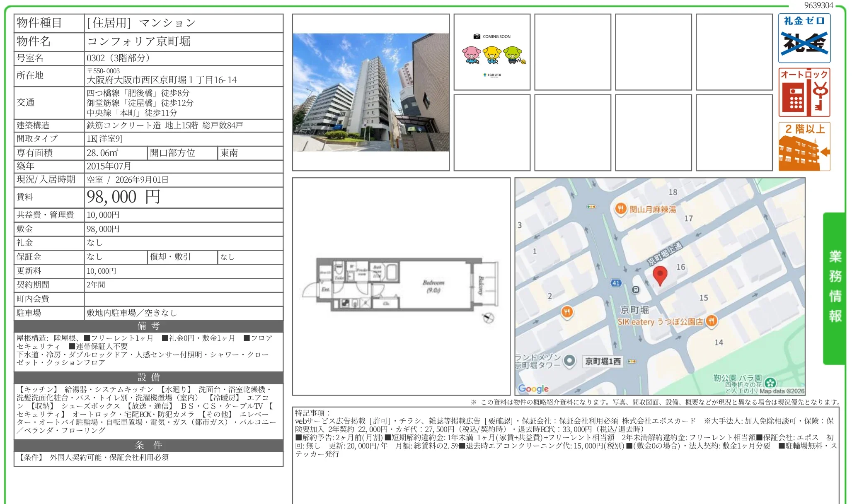The width and height of the screenshot is (852, 504).
Task: Click parking value 敷地内駐車場／空きなし
Action: coord(132,313)
